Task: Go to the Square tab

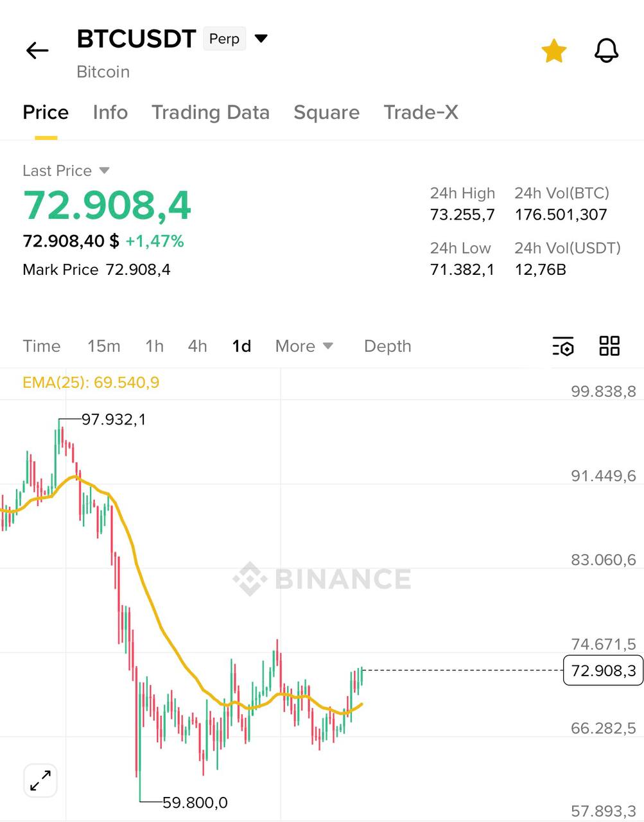Action: 326,112
